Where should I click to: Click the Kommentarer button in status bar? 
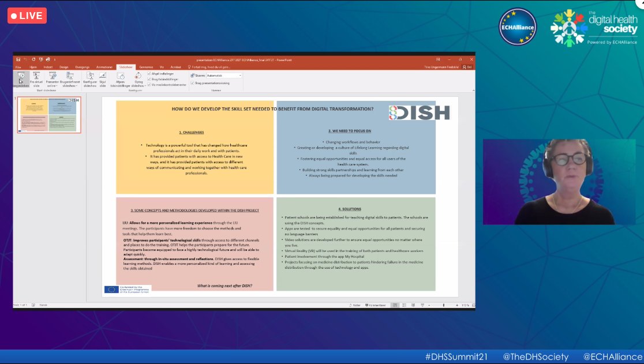(x=376, y=305)
